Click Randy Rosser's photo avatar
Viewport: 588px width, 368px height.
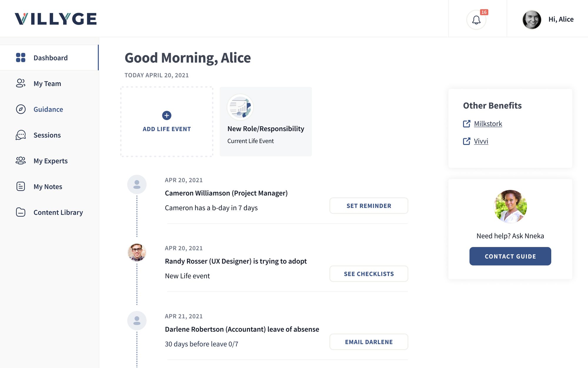tap(137, 253)
